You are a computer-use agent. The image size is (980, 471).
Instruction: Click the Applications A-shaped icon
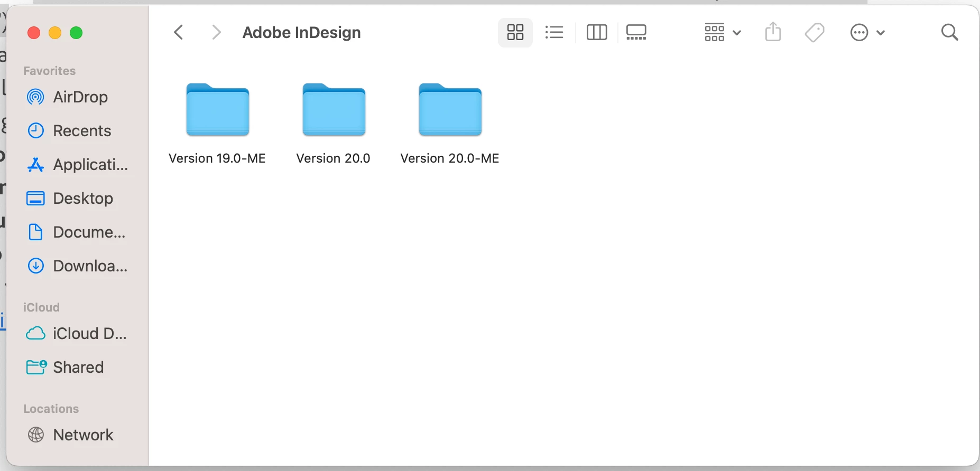coord(35,165)
